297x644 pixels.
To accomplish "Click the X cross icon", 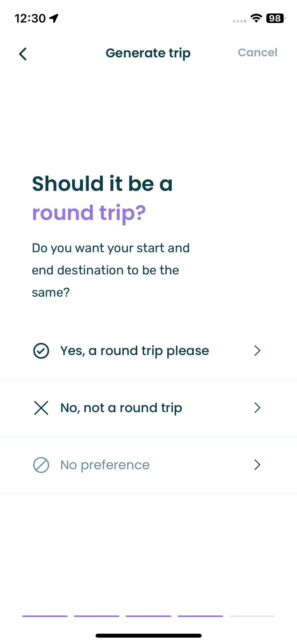I will (41, 408).
